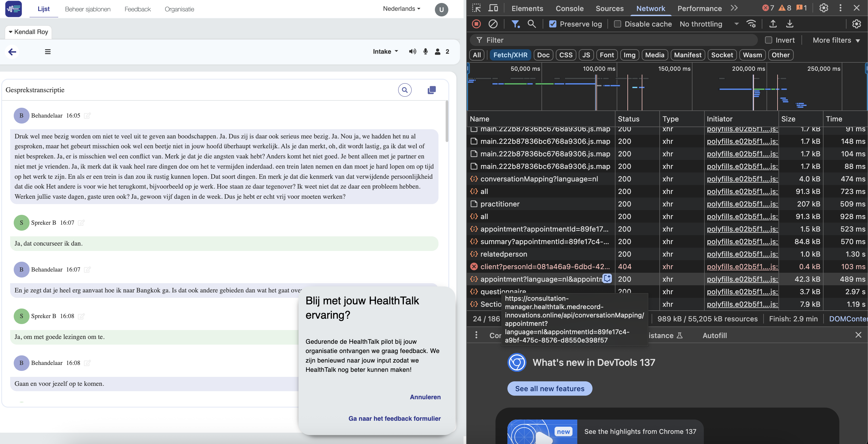Copy the transcript with copy icon
Viewport: 868px width, 444px height.
(432, 90)
